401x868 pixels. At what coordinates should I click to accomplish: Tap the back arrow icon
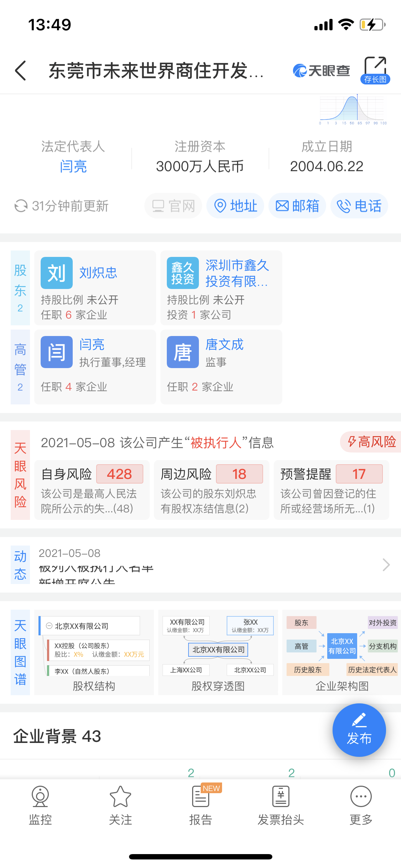(x=21, y=71)
